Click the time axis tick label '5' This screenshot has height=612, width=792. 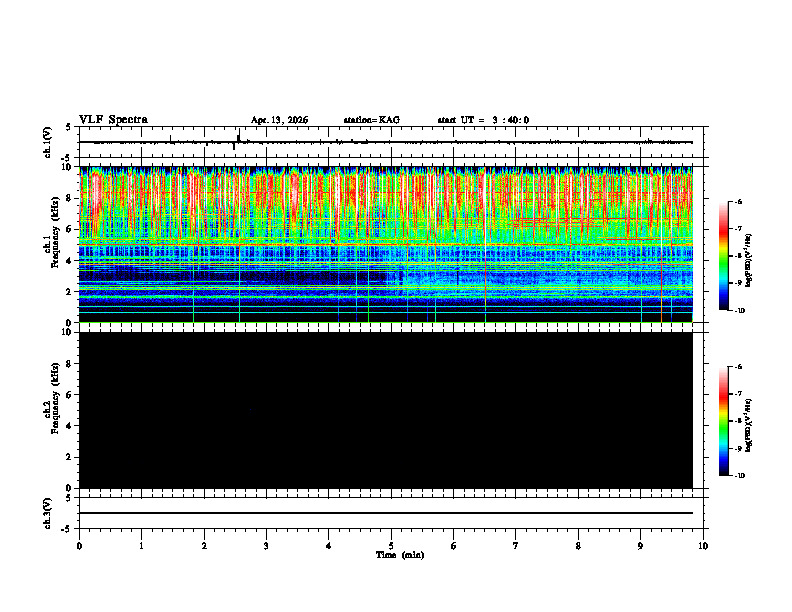pyautogui.click(x=391, y=546)
